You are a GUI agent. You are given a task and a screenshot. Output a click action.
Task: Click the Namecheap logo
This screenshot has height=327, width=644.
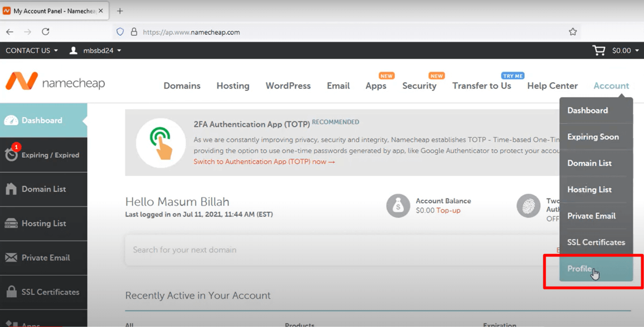click(x=55, y=82)
